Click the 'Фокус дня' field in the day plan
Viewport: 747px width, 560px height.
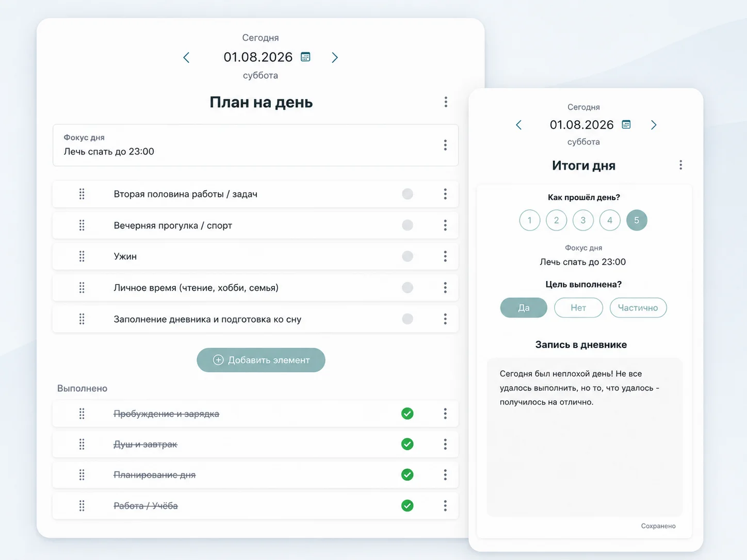[x=255, y=145]
